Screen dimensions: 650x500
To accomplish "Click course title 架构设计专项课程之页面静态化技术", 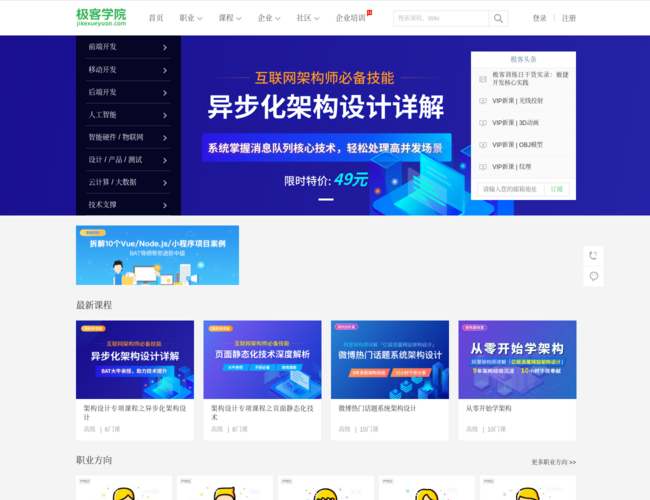I will coord(262,413).
